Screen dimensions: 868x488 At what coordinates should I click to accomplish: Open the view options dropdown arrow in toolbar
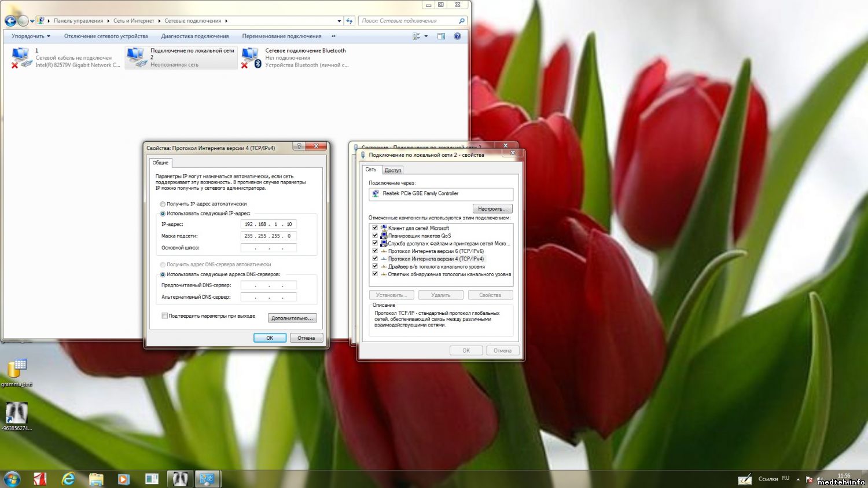point(426,36)
